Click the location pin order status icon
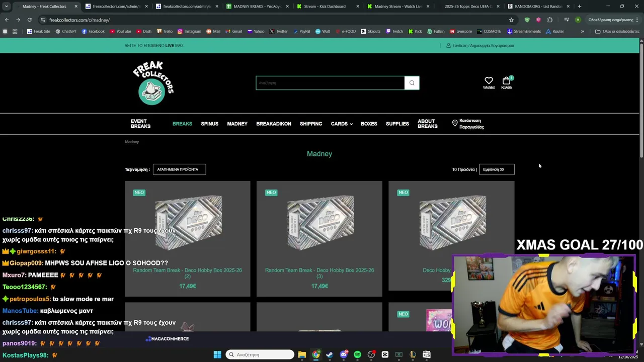The width and height of the screenshot is (644, 362). tap(455, 123)
